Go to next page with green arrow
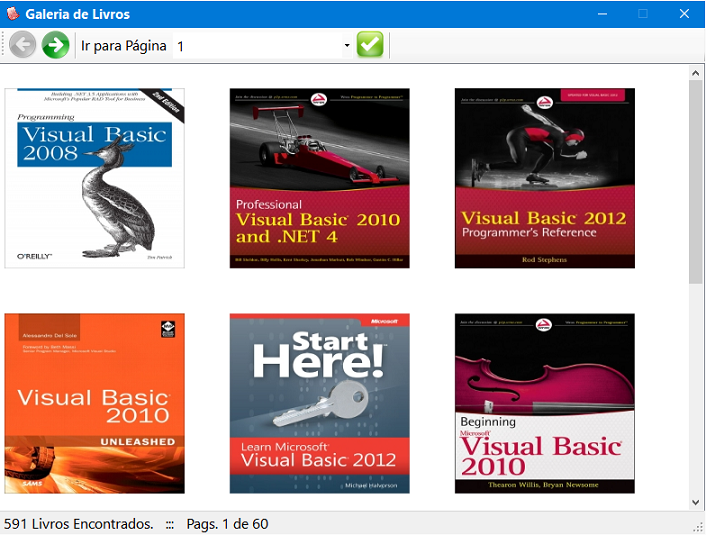This screenshot has height=535, width=706. (55, 45)
